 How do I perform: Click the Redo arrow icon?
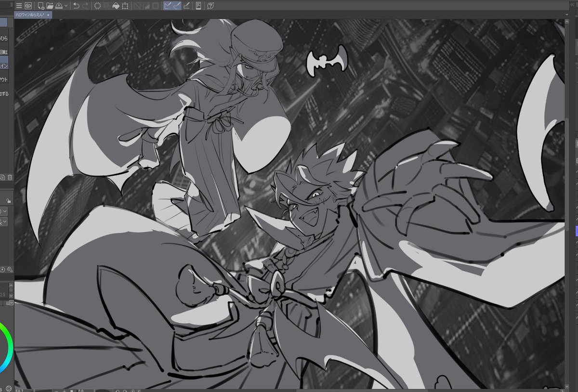click(85, 6)
